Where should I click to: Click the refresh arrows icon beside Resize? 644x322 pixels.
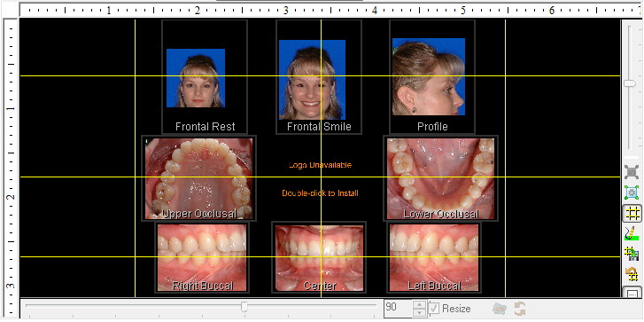coord(520,309)
